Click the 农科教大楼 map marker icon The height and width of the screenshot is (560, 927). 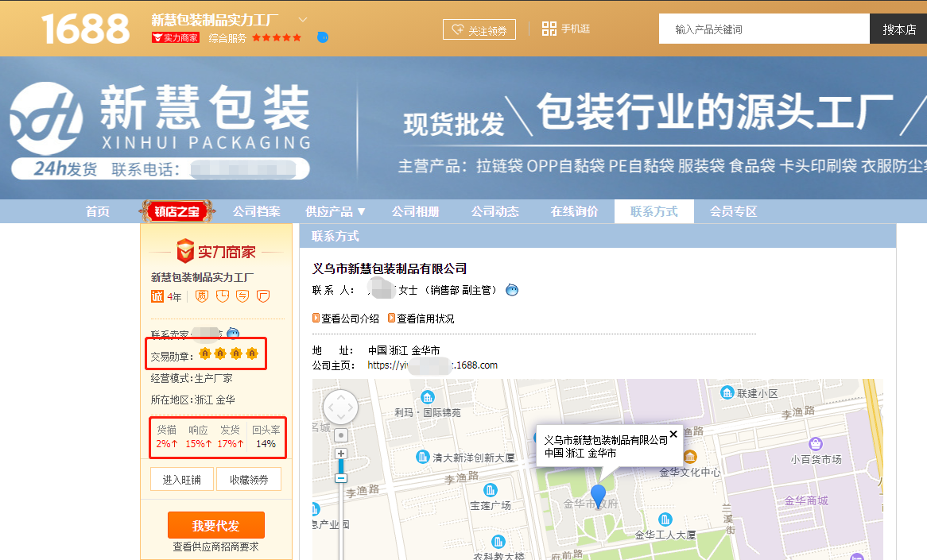coord(498,542)
